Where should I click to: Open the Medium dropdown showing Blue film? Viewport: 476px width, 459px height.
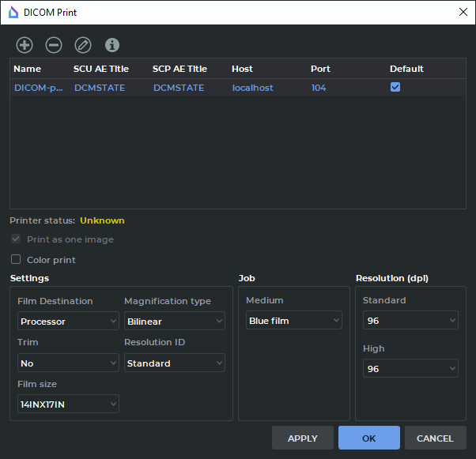coord(294,320)
